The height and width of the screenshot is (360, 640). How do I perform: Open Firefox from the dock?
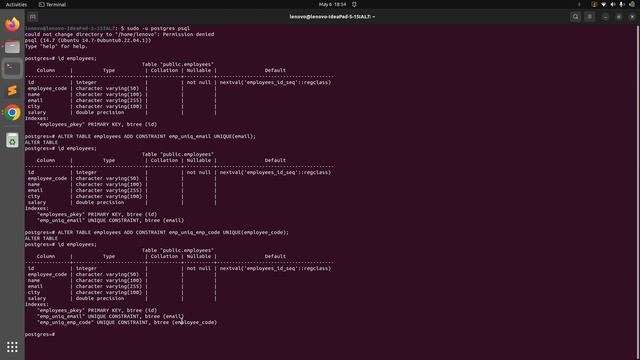(12, 24)
